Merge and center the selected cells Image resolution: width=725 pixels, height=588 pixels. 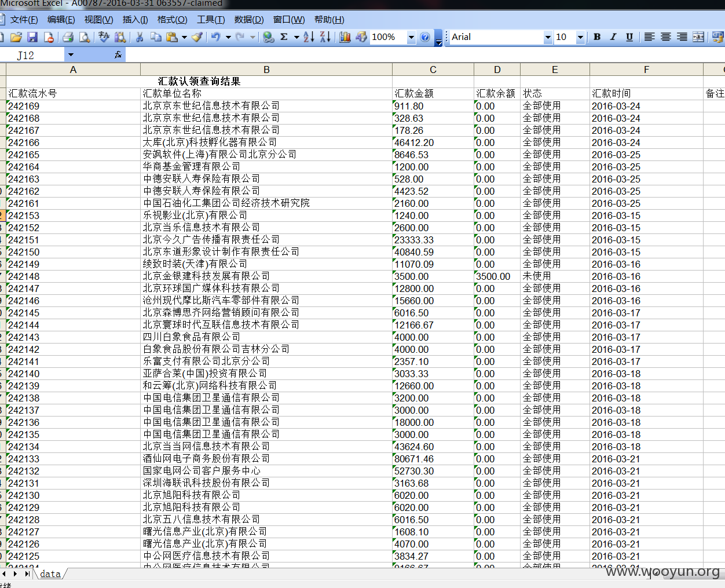(698, 37)
